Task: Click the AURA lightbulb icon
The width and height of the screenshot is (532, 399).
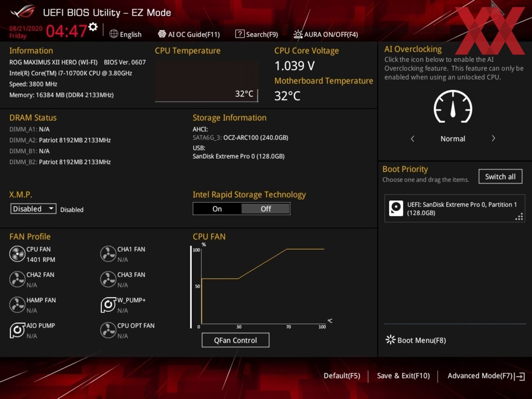Action: click(x=298, y=34)
